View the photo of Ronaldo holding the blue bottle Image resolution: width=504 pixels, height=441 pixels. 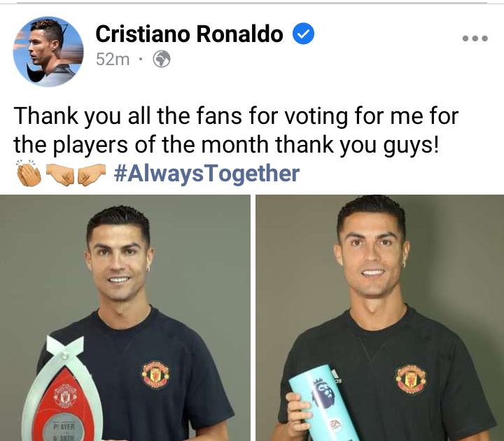point(379,318)
